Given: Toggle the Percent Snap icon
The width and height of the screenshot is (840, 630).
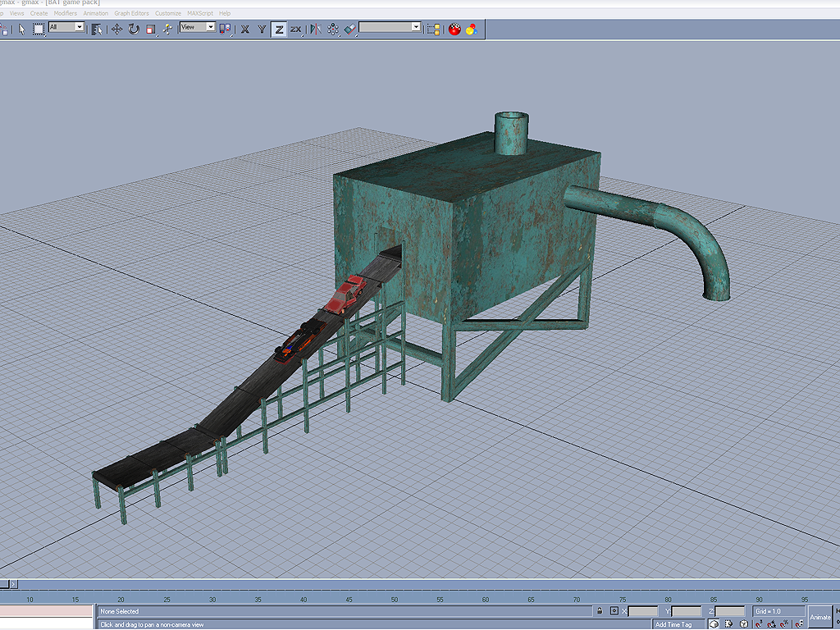Looking at the screenshot, I should click(785, 624).
